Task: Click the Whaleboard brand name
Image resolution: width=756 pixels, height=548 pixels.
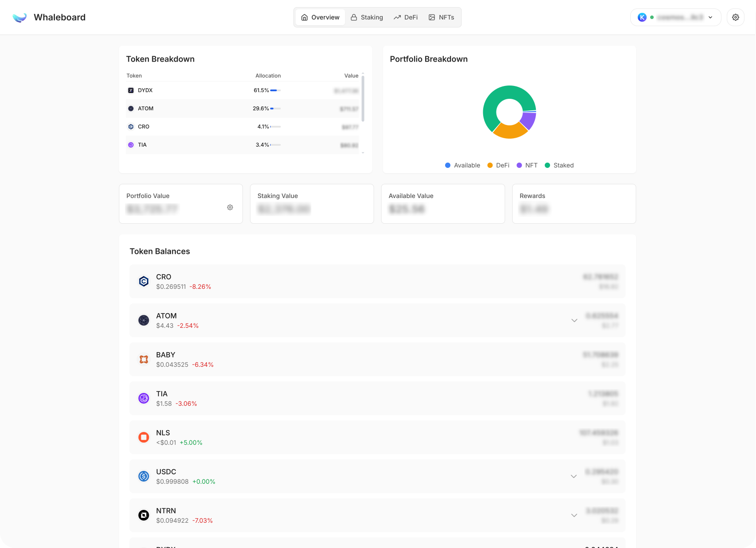Action: (x=60, y=17)
